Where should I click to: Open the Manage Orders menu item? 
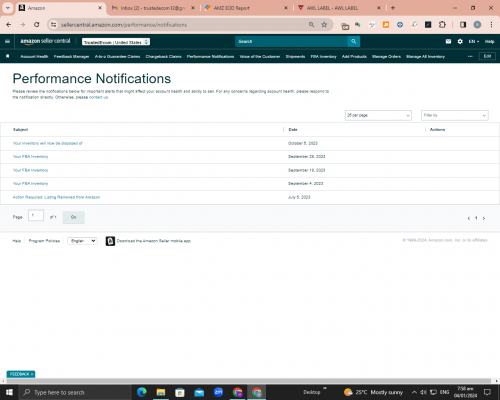386,56
